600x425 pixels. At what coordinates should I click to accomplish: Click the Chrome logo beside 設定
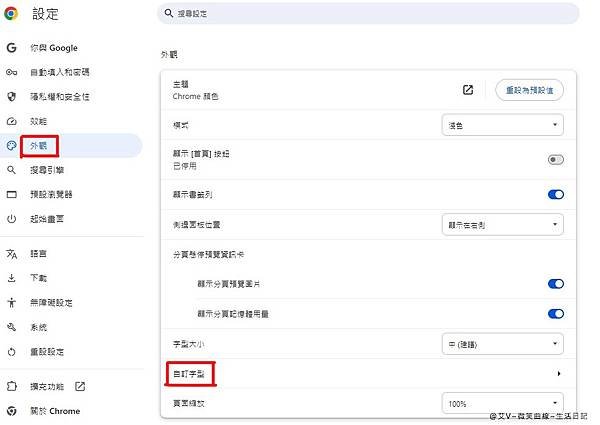click(x=11, y=13)
